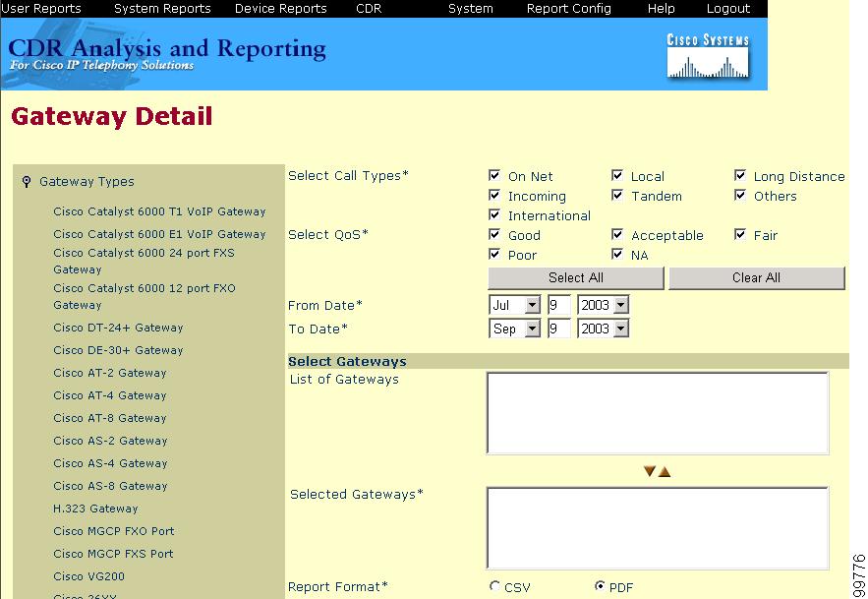The image size is (868, 599).
Task: Uncheck the Local call type
Action: pyautogui.click(x=617, y=176)
